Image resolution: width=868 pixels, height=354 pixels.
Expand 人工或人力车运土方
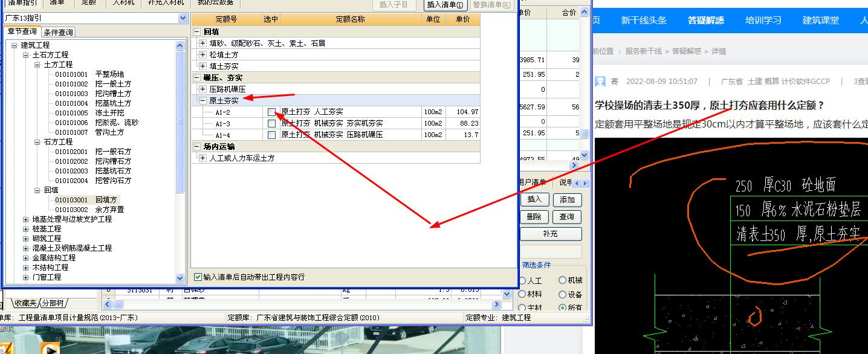(203, 158)
